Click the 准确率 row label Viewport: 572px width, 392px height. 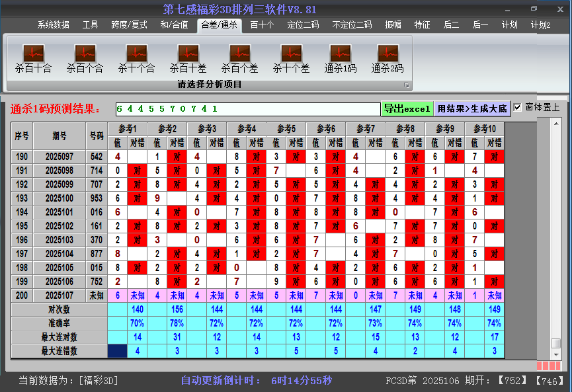(x=59, y=323)
